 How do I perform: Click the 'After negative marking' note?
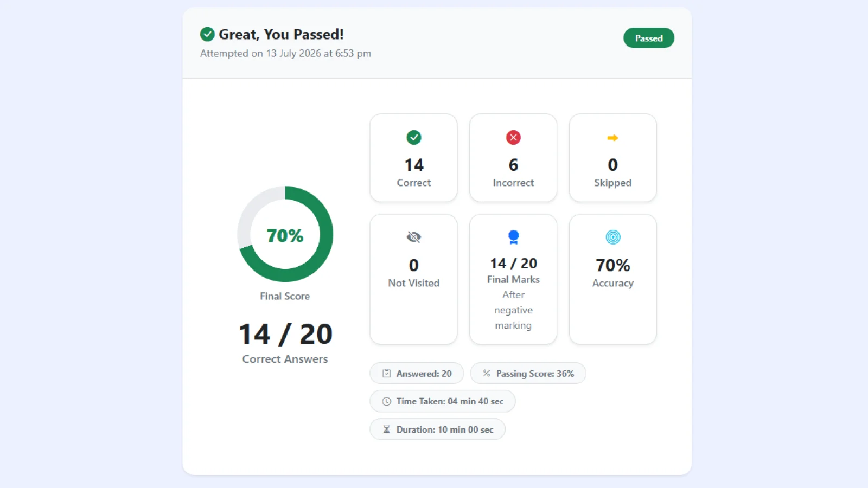(513, 310)
